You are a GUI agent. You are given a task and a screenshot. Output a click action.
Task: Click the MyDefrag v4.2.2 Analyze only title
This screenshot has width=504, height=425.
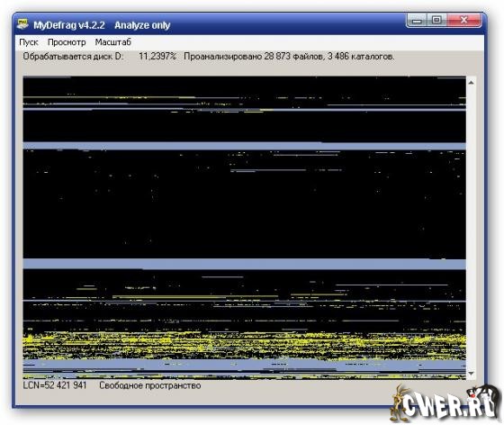click(102, 25)
